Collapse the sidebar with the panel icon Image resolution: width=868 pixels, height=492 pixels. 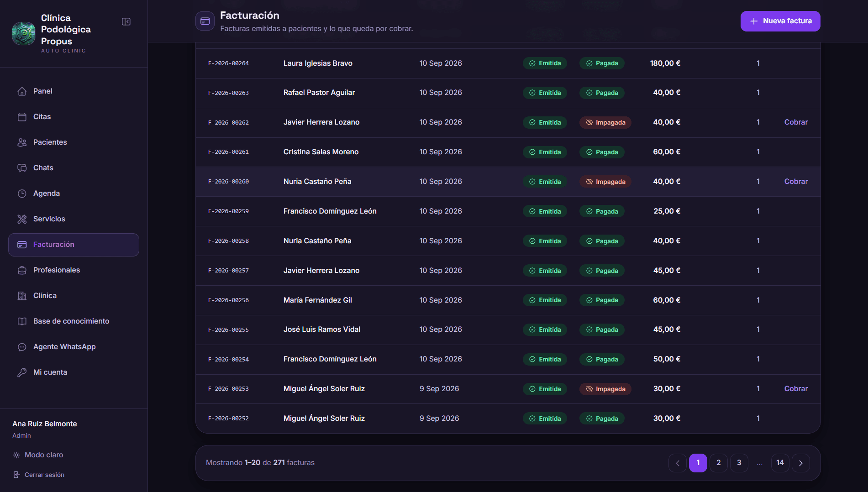tap(126, 21)
